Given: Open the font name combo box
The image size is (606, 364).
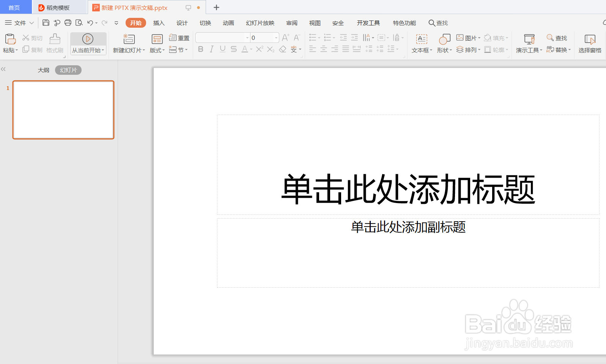Looking at the screenshot, I should click(223, 38).
